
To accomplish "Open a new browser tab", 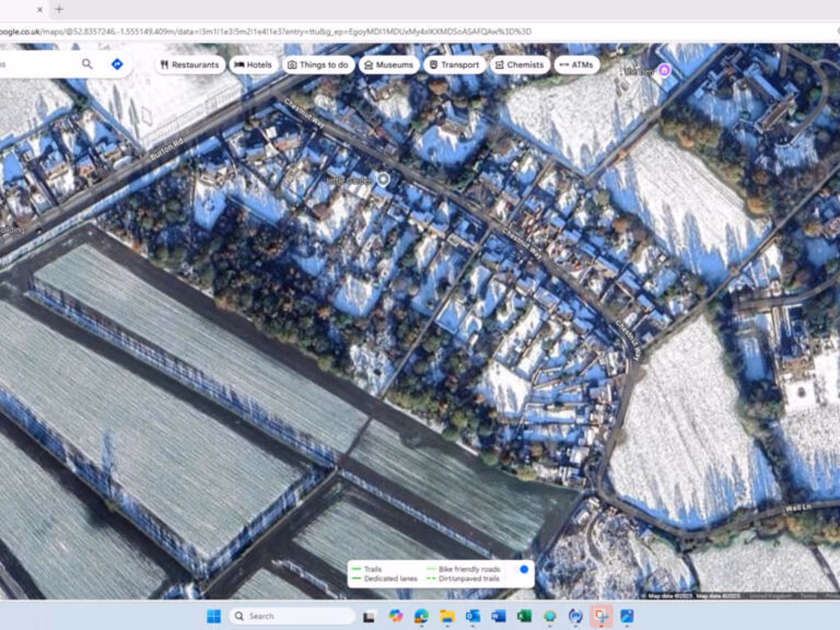I will pos(58,9).
